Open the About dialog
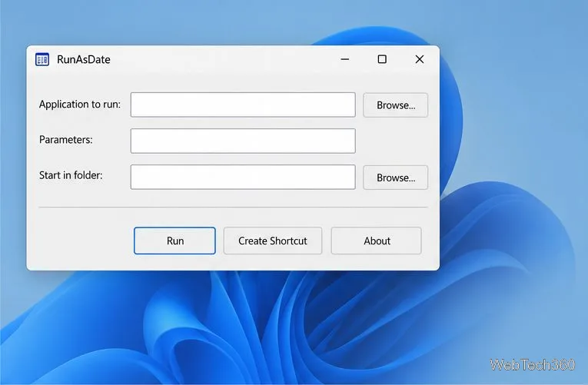 (x=376, y=241)
